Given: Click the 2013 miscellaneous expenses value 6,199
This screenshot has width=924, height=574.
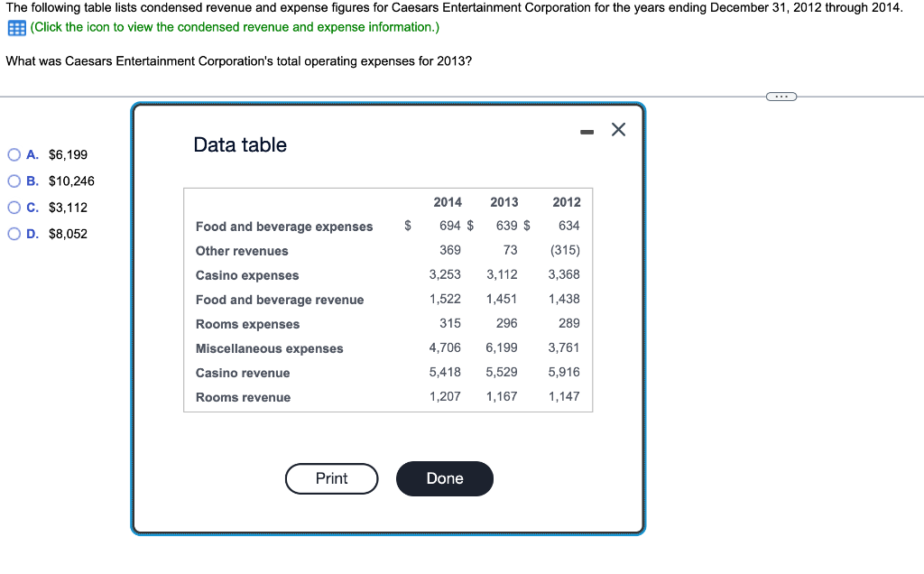Looking at the screenshot, I should coord(502,347).
